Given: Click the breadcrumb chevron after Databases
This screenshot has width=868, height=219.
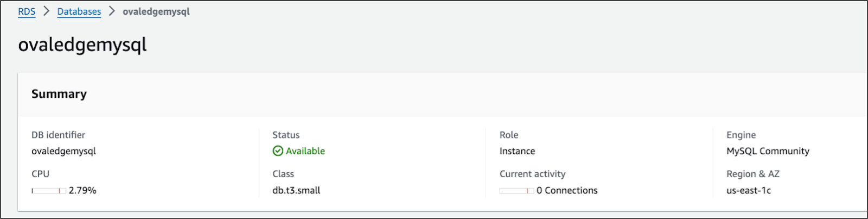Looking at the screenshot, I should [112, 11].
